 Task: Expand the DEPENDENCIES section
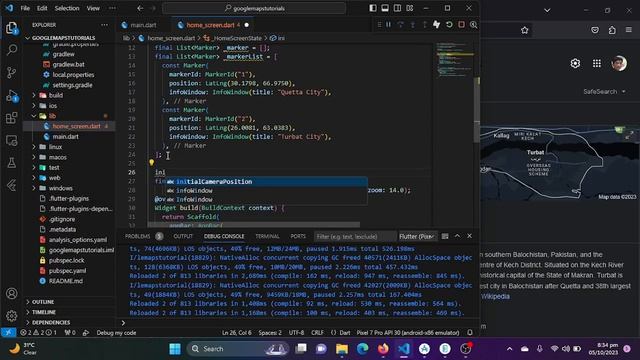tap(51, 322)
